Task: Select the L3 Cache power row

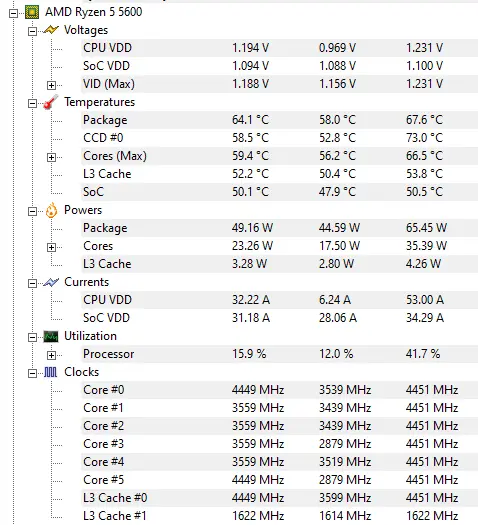Action: 280,264
